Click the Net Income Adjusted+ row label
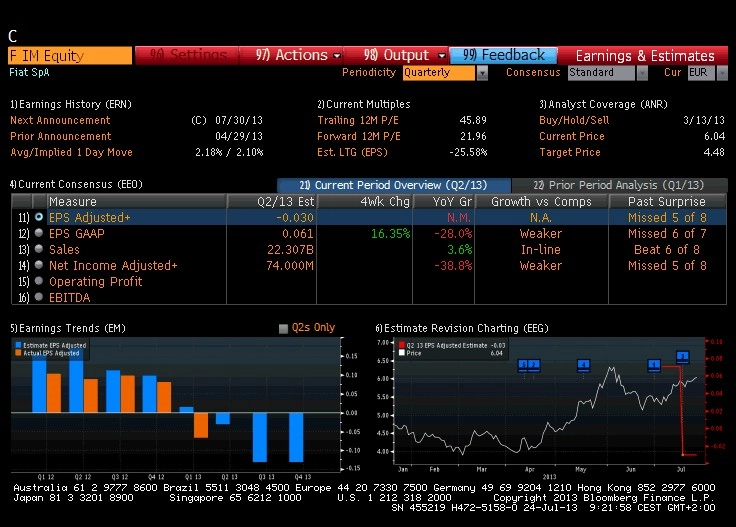 point(113,266)
